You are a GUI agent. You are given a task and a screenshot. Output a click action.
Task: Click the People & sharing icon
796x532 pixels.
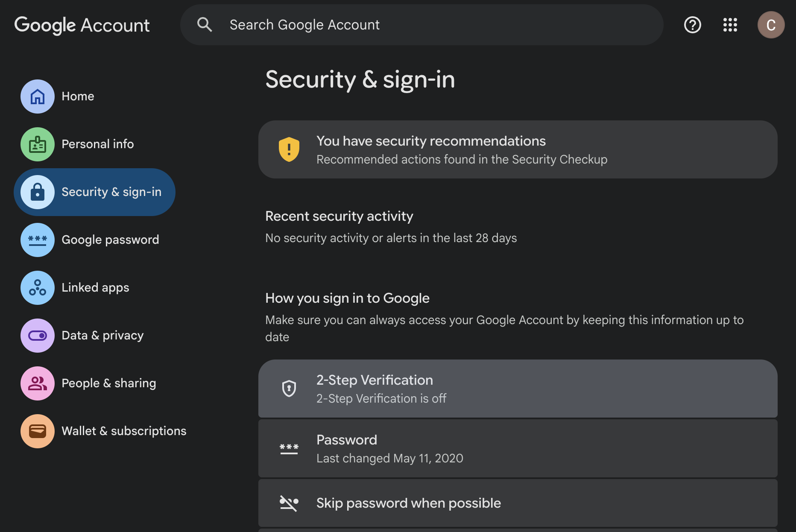pos(38,383)
